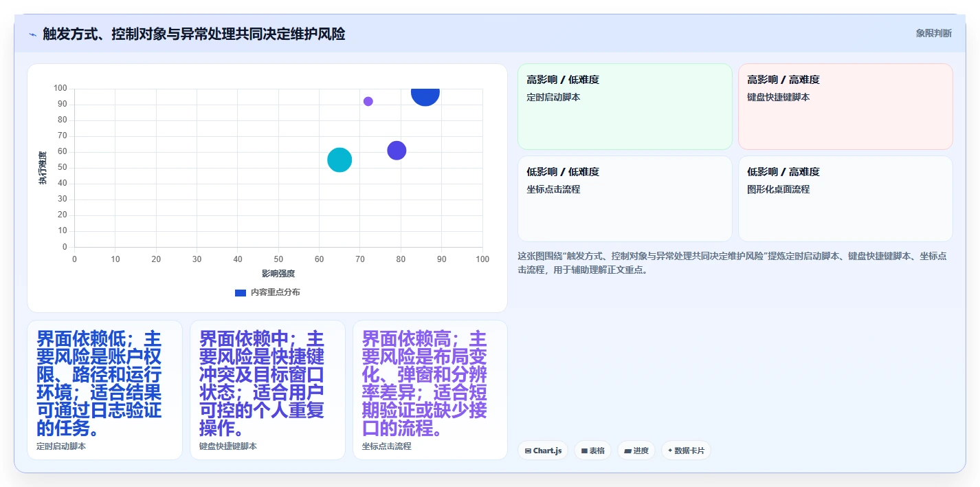Click the 进度 tag
Viewport: 980px width, 487px height.
coord(636,451)
